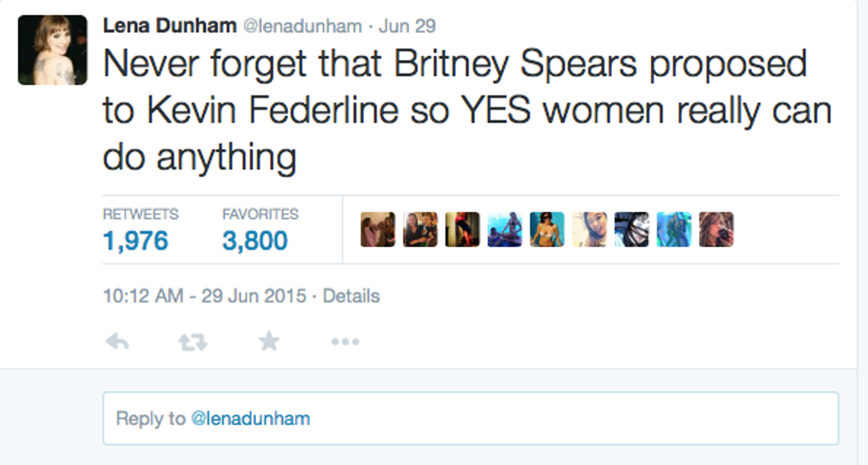Open the more options ellipsis icon

(345, 341)
